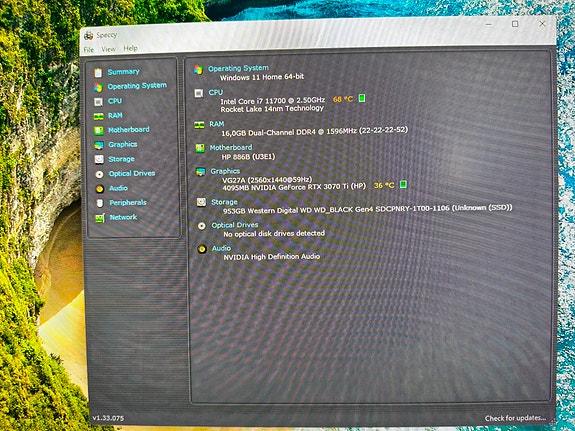Click the Optical Drives disc sidebar icon

tap(99, 174)
